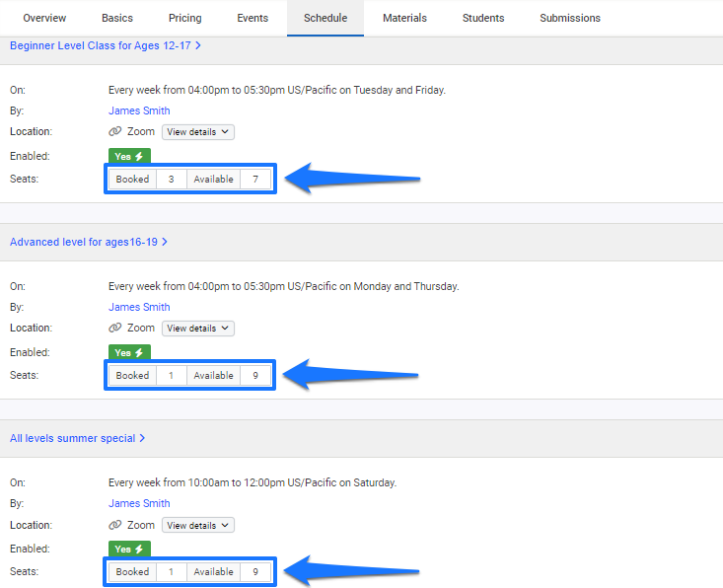This screenshot has height=588, width=723.
Task: Open the Overview tab
Action: [x=44, y=18]
